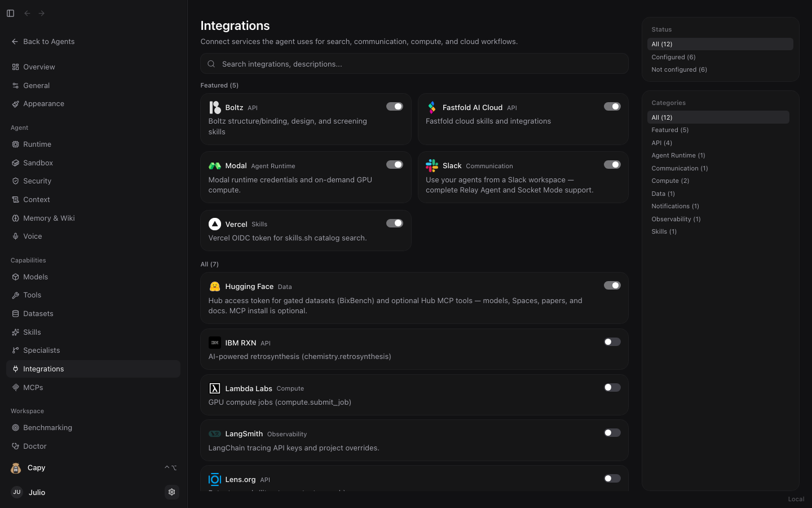This screenshot has width=812, height=508.
Task: Click the forward navigation arrow
Action: click(42, 13)
